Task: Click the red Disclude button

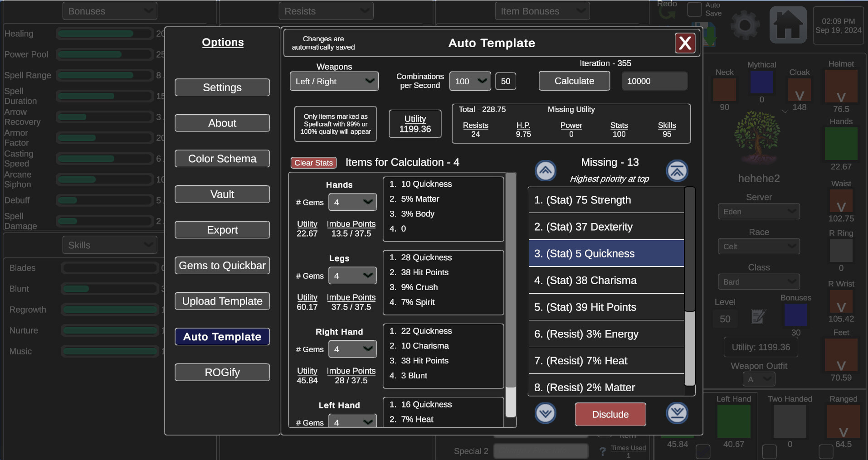Action: [x=610, y=414]
